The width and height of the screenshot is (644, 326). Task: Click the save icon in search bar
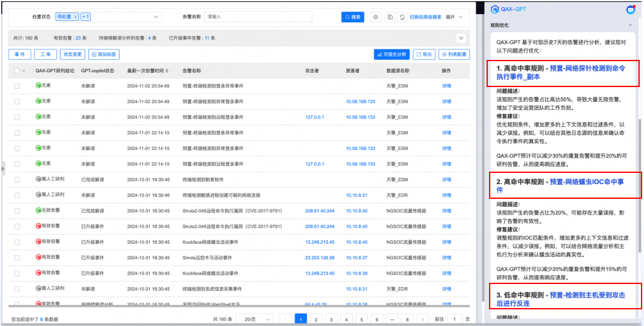coord(390,17)
